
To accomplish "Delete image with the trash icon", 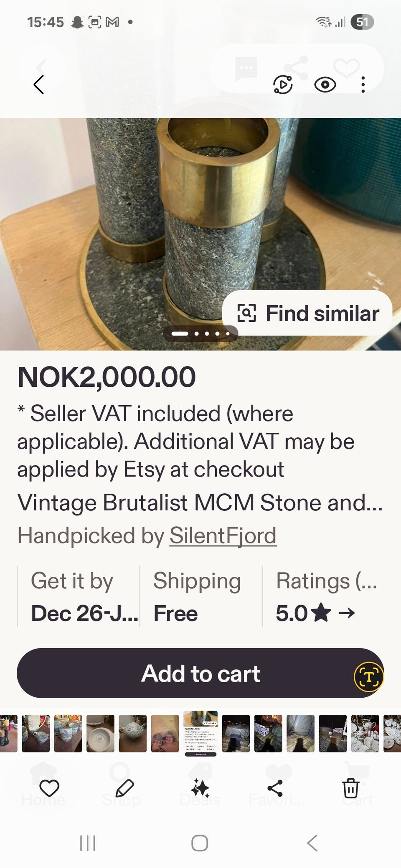I will coord(351,788).
